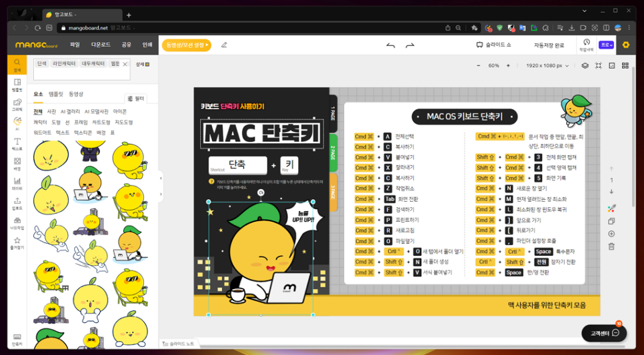Click the pencil rename icon
644x355 pixels.
point(224,45)
